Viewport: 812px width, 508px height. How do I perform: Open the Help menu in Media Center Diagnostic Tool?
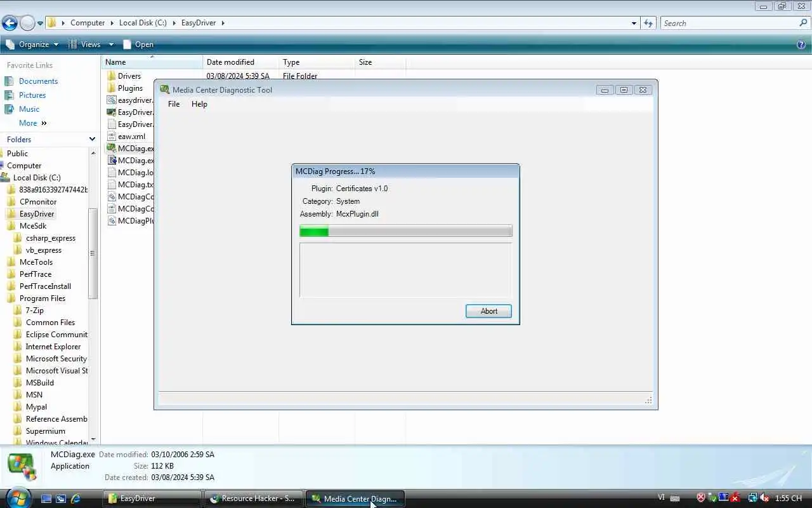click(x=199, y=104)
